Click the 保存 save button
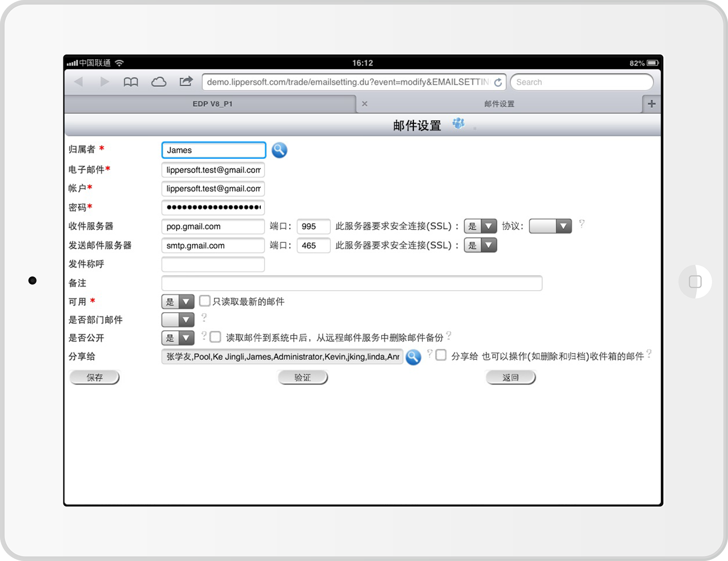728x561 pixels. pyautogui.click(x=94, y=378)
